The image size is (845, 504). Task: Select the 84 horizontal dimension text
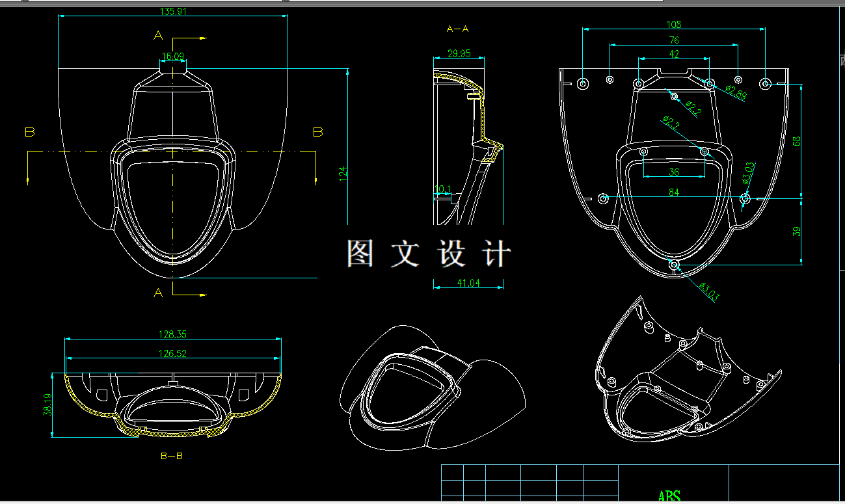point(674,192)
